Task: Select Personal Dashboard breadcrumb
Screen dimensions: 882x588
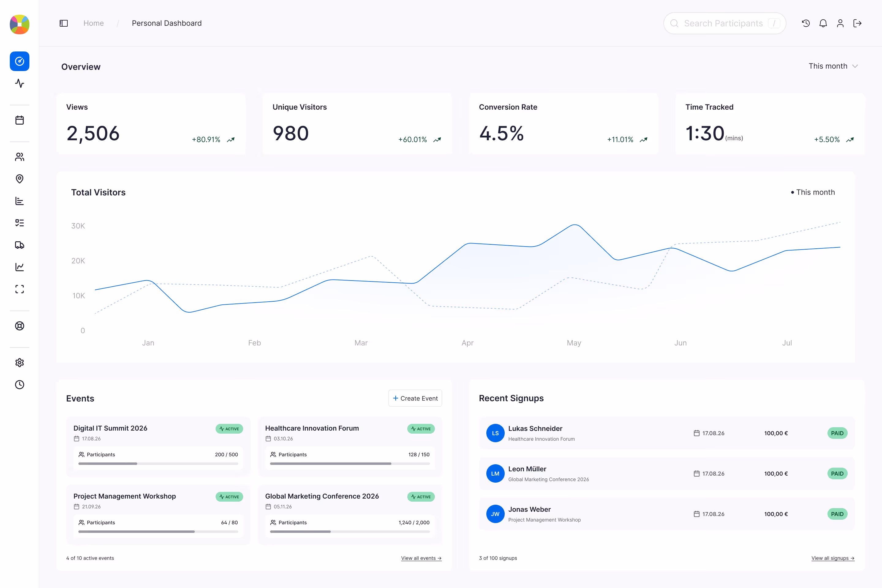Action: [167, 23]
